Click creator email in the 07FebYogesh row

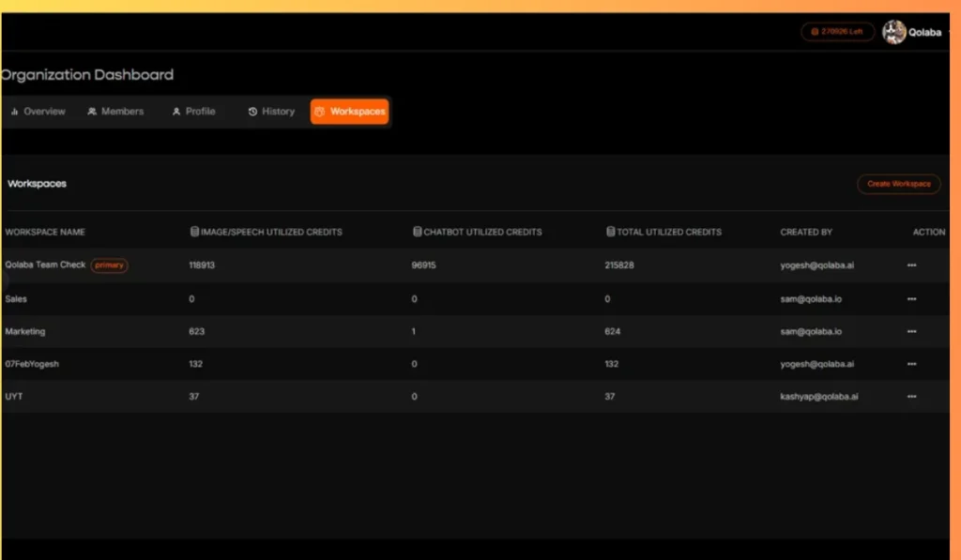click(x=817, y=364)
